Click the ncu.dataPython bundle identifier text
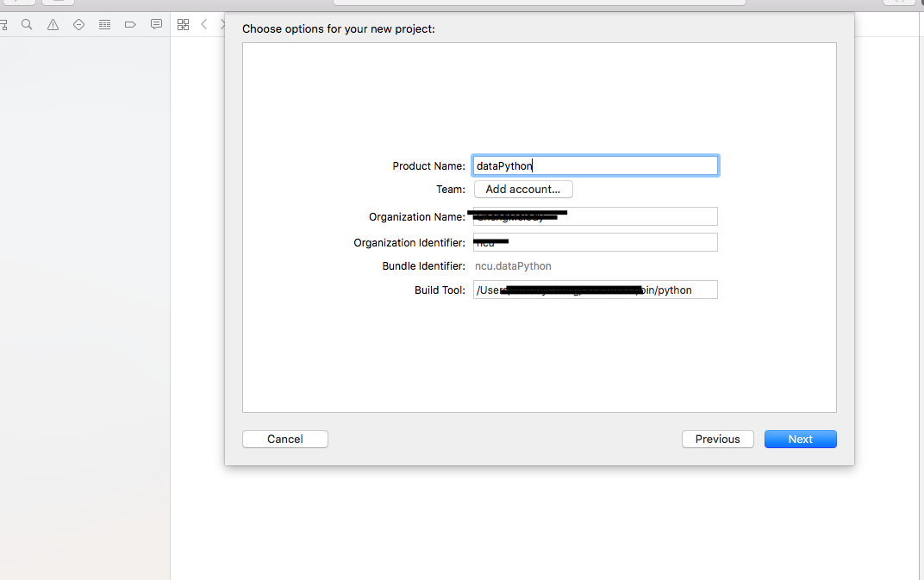Viewport: 924px width, 580px height. tap(513, 266)
